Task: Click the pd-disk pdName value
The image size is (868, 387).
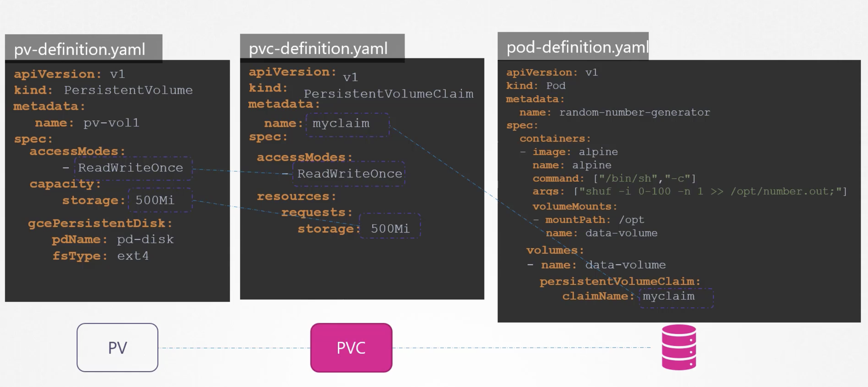Action: [x=145, y=239]
